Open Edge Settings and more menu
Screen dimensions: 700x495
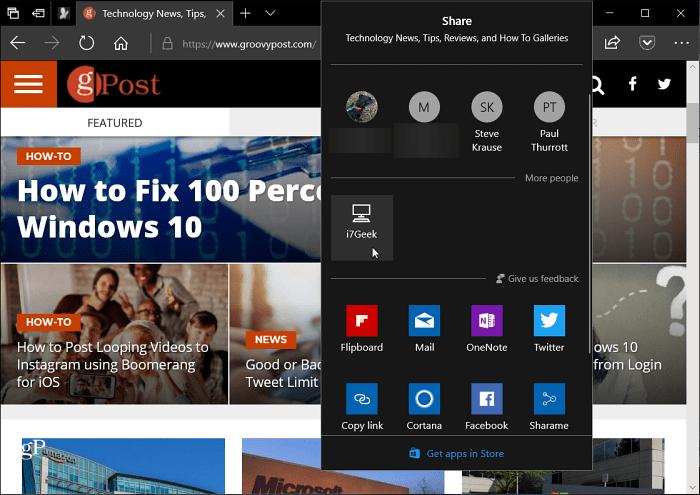click(x=681, y=42)
